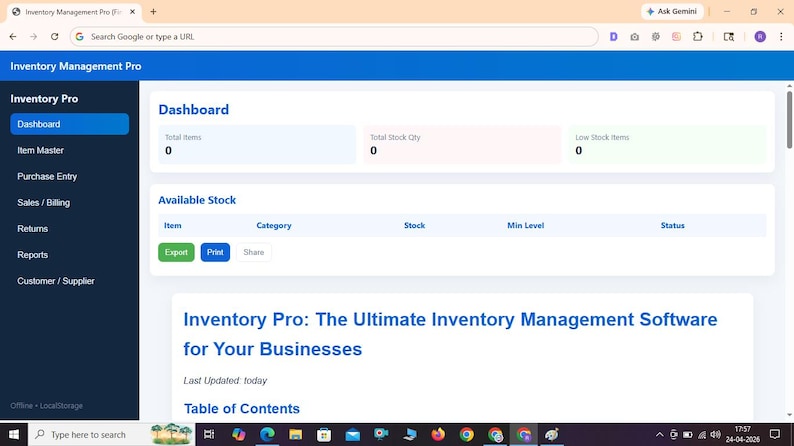Click the green Export button
Viewport: 794px width, 446px height.
tap(176, 252)
